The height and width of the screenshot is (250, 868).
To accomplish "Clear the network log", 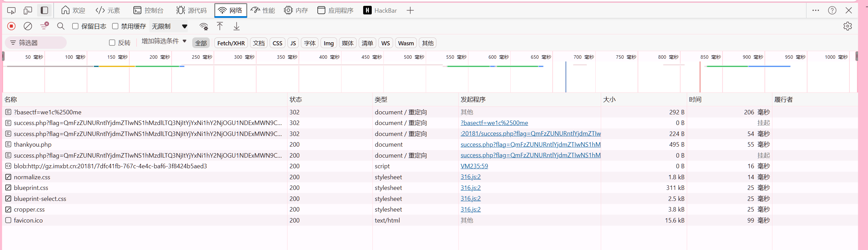I will click(28, 26).
